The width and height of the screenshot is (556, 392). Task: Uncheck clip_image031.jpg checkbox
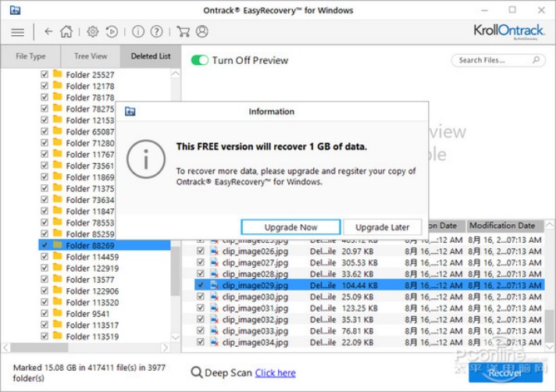201,308
